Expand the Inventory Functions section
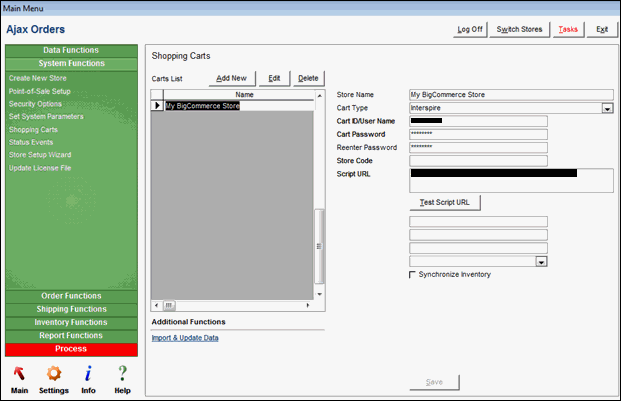This screenshot has height=401, width=621. [71, 322]
